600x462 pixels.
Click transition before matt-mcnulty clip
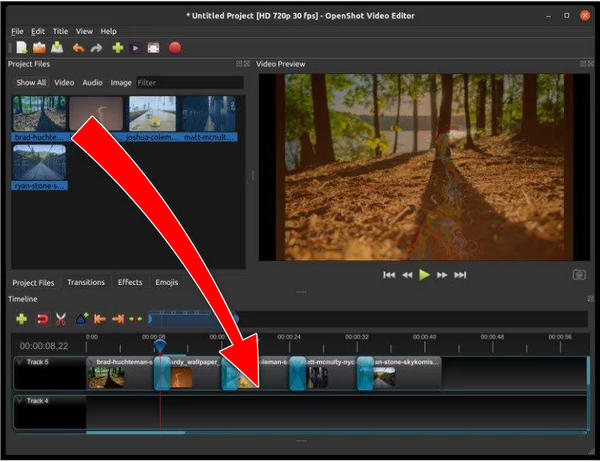click(297, 373)
